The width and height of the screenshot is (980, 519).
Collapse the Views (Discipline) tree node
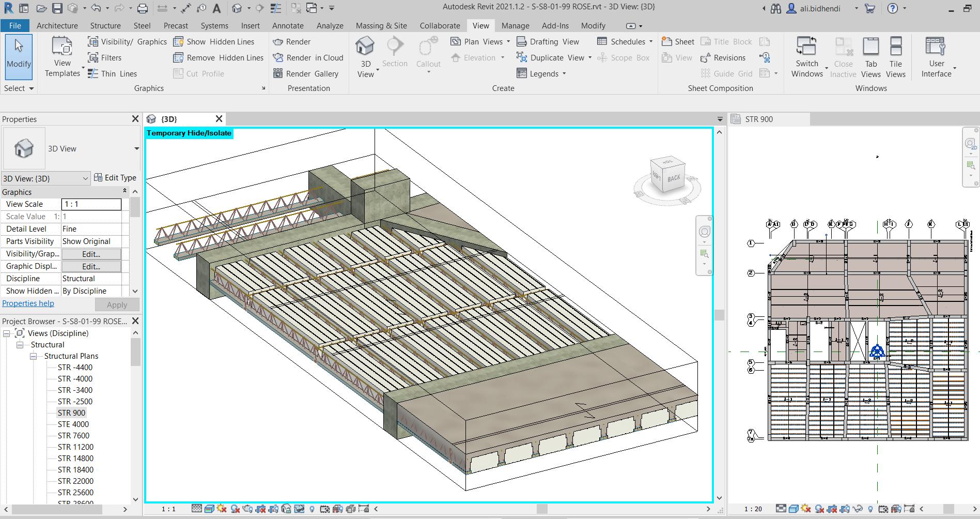[7, 333]
